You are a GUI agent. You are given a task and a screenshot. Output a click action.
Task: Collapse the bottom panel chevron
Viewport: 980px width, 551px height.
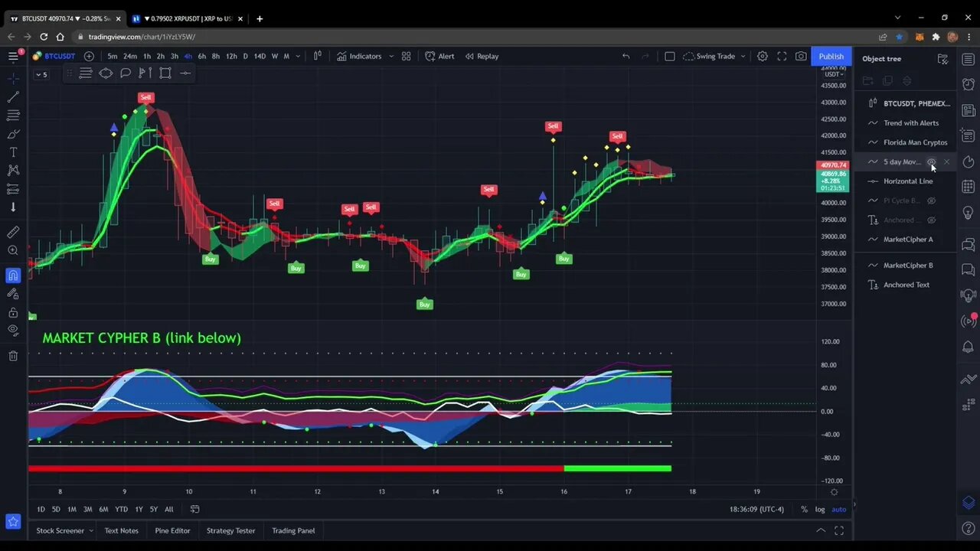pos(821,530)
